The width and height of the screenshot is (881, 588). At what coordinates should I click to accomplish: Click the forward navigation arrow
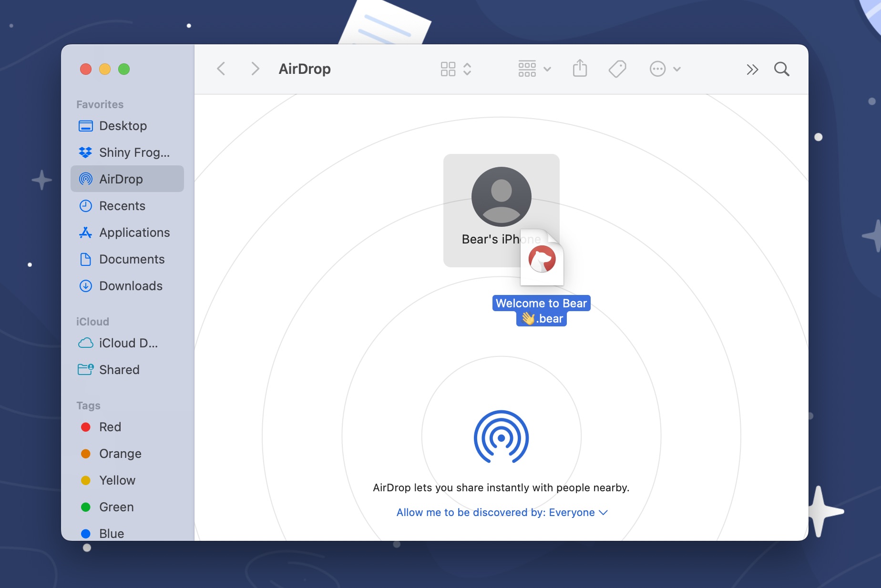point(255,69)
